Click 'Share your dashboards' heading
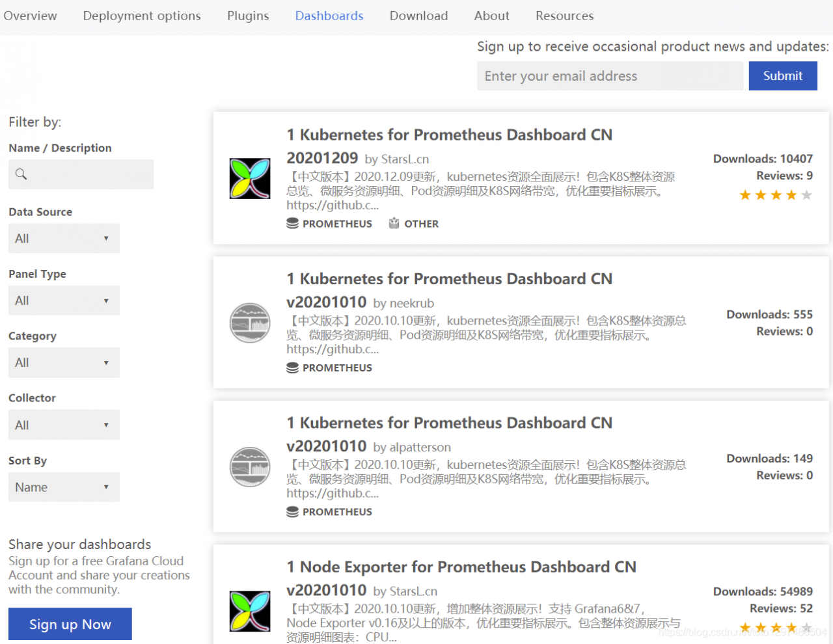The width and height of the screenshot is (833, 644). pos(79,544)
